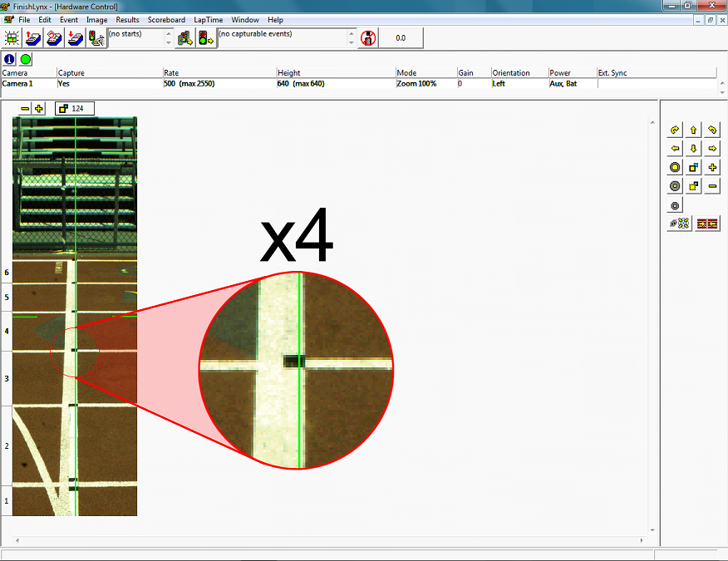This screenshot has width=728, height=561.
Task: Pan the camera up using the up arrow icon
Action: [693, 130]
